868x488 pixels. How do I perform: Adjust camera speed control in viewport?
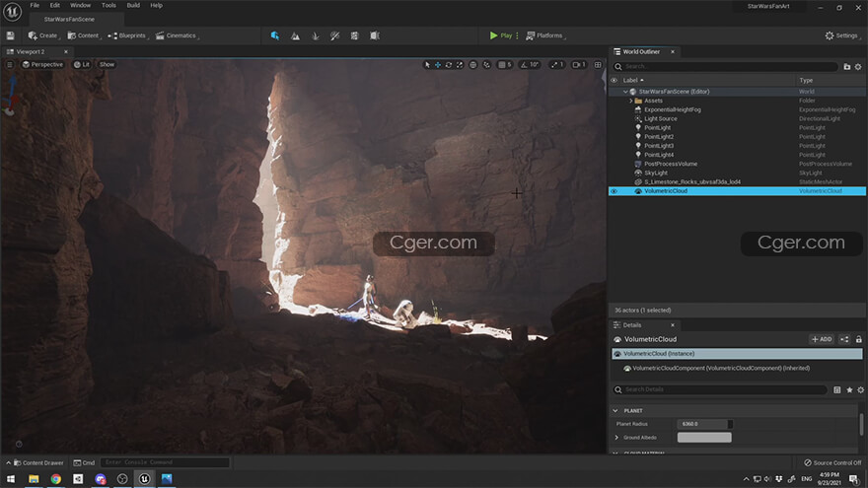pyautogui.click(x=578, y=65)
